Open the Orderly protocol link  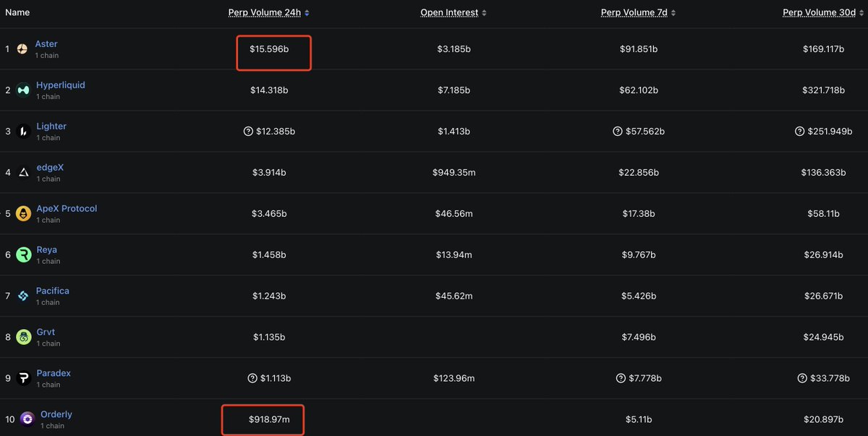tap(56, 414)
